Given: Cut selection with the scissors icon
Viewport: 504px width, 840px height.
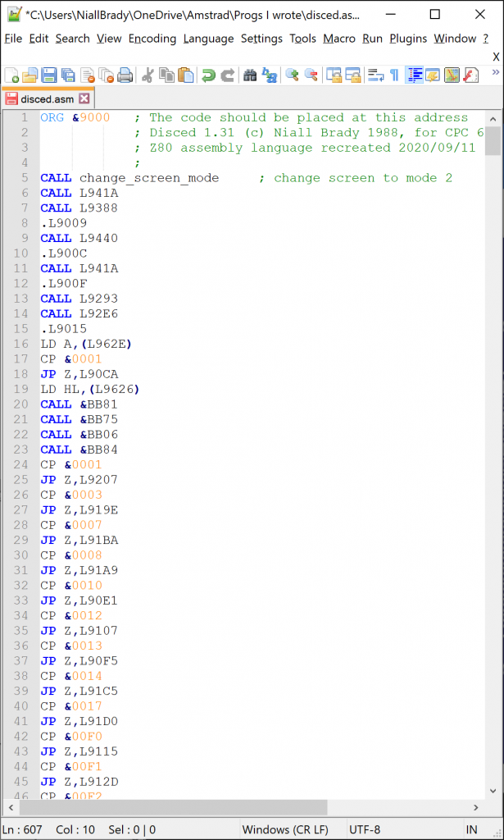Looking at the screenshot, I should [148, 75].
